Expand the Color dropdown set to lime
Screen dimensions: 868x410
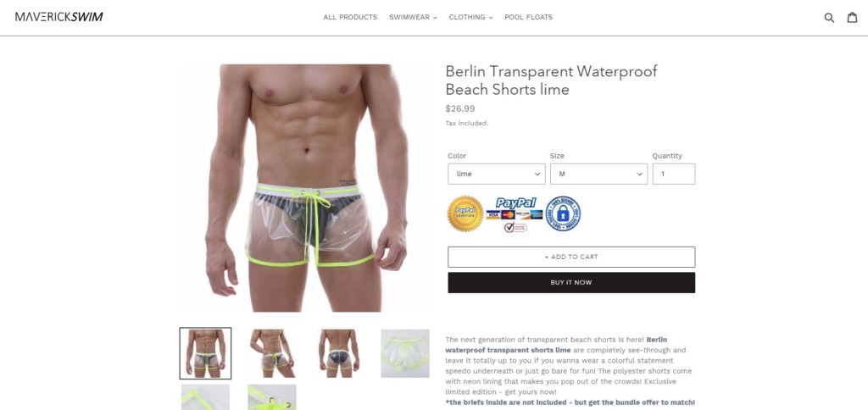click(x=497, y=174)
